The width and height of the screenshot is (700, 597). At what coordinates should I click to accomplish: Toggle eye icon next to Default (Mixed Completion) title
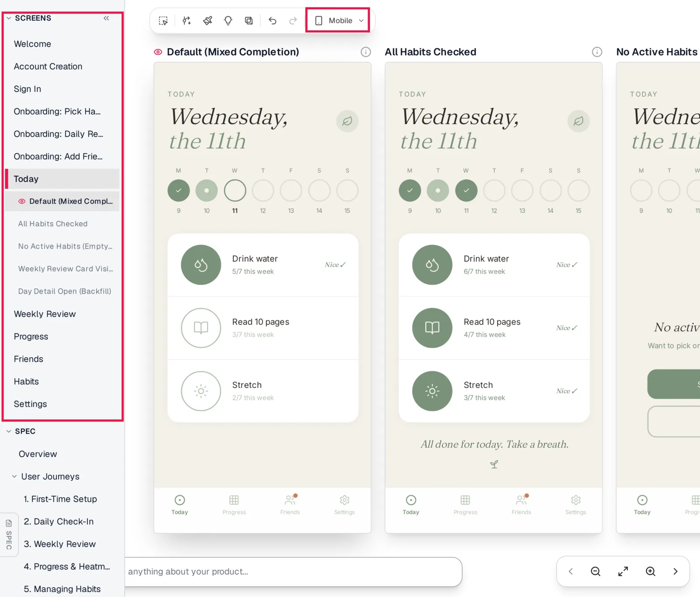158,52
